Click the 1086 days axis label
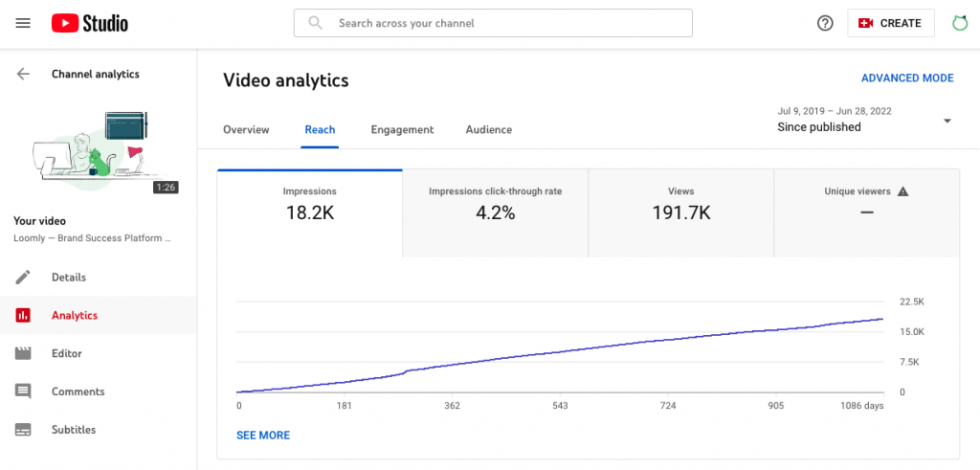Viewport: 980px width, 470px height. (862, 406)
